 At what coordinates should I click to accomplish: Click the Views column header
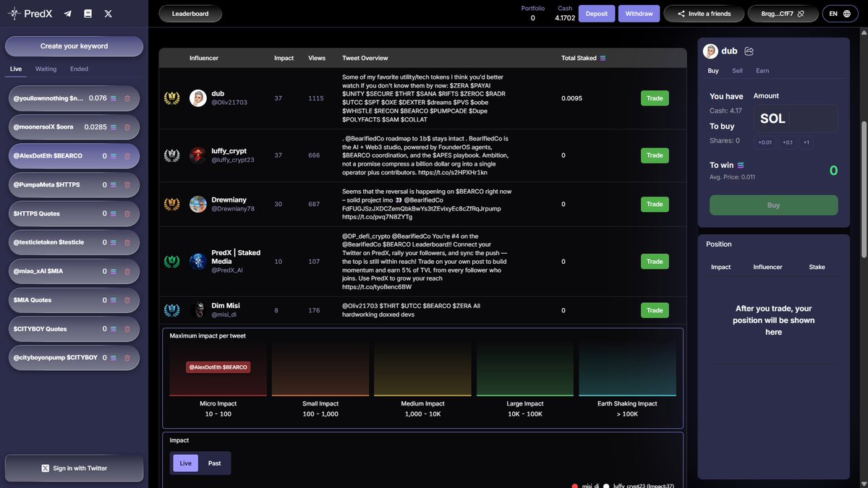(317, 58)
